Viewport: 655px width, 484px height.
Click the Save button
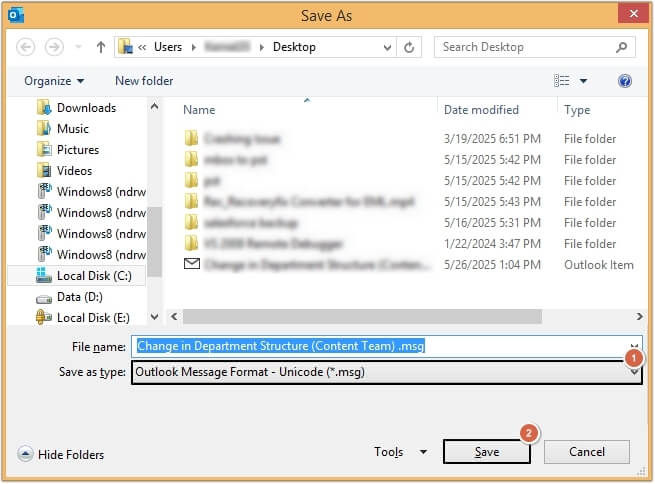pyautogui.click(x=486, y=452)
